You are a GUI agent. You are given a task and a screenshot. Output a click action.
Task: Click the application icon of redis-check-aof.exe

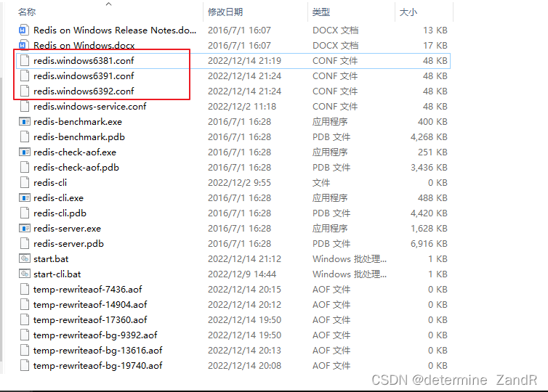click(x=25, y=152)
